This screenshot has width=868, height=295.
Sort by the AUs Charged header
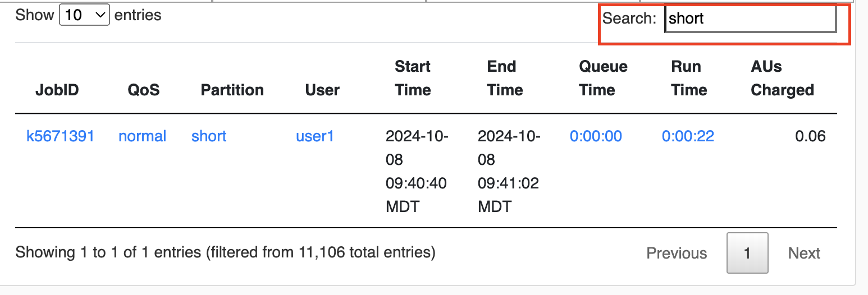tap(782, 79)
